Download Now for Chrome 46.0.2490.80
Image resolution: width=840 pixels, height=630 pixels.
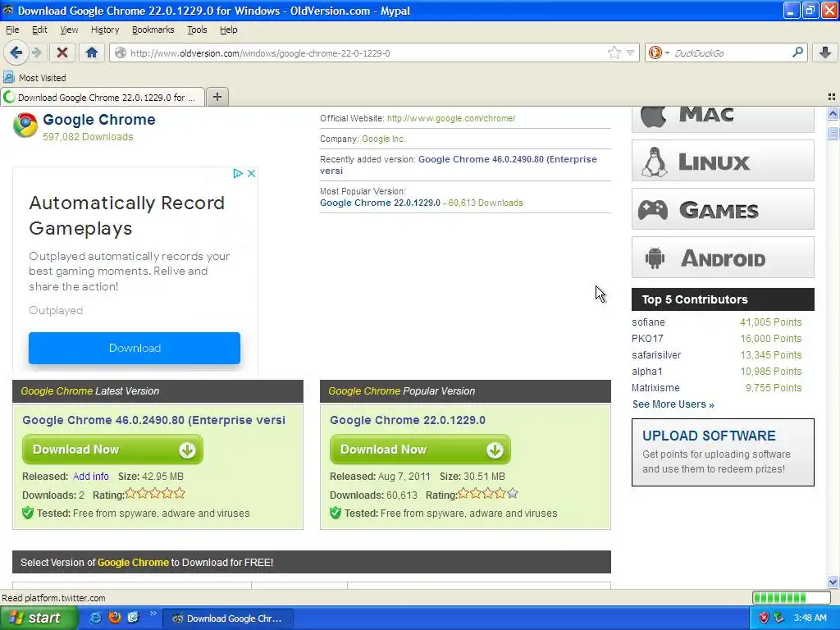pos(112,450)
